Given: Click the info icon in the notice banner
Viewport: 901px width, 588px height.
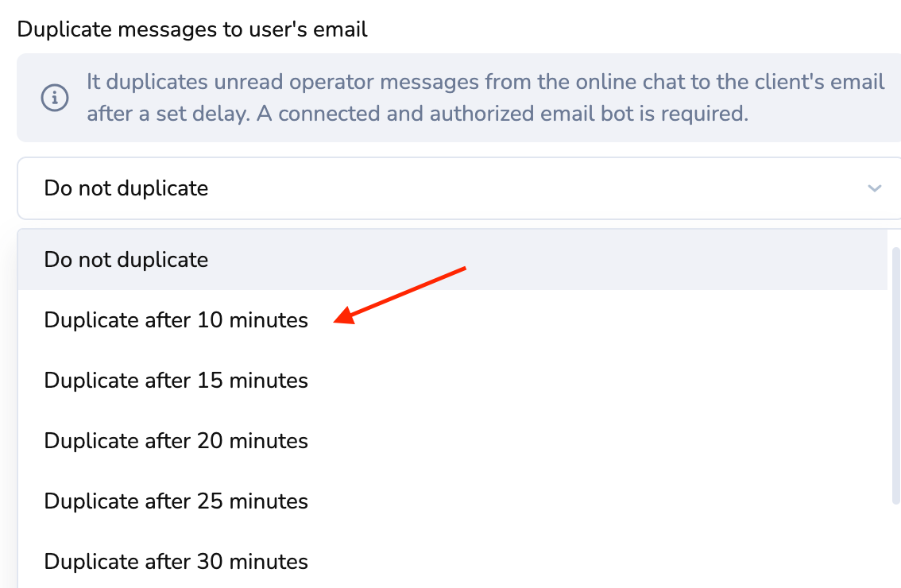Looking at the screenshot, I should click(x=54, y=99).
